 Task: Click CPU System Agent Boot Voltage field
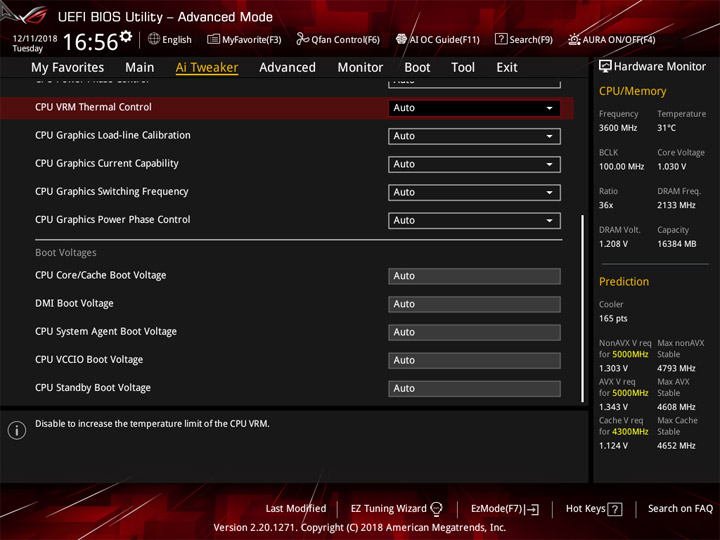coord(474,332)
